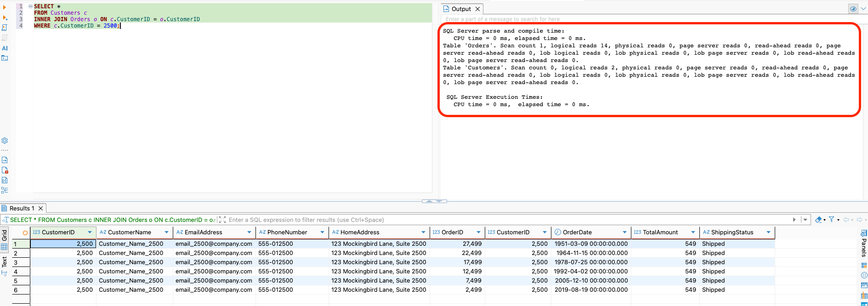
Task: Sort by OrderID column header
Action: [x=452, y=232]
